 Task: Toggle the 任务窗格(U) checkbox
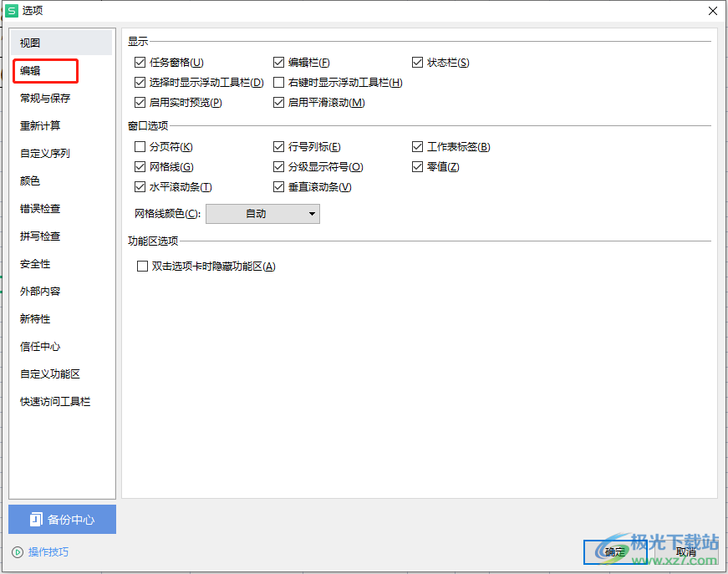[x=140, y=62]
